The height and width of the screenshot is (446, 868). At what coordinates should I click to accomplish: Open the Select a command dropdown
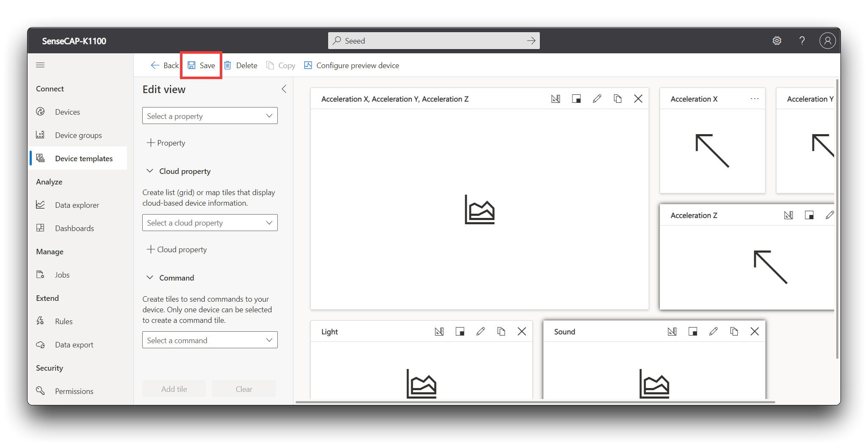[x=210, y=340]
